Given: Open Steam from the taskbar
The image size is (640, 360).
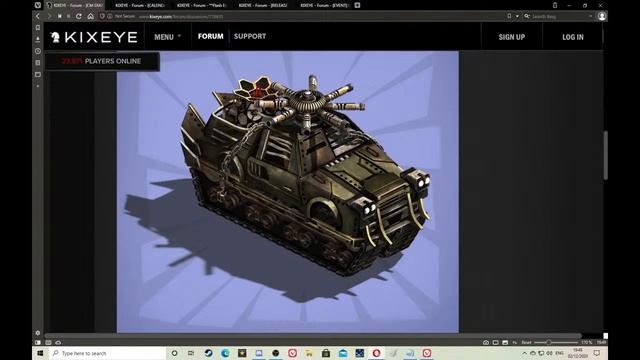Looking at the screenshot, I should [x=208, y=353].
